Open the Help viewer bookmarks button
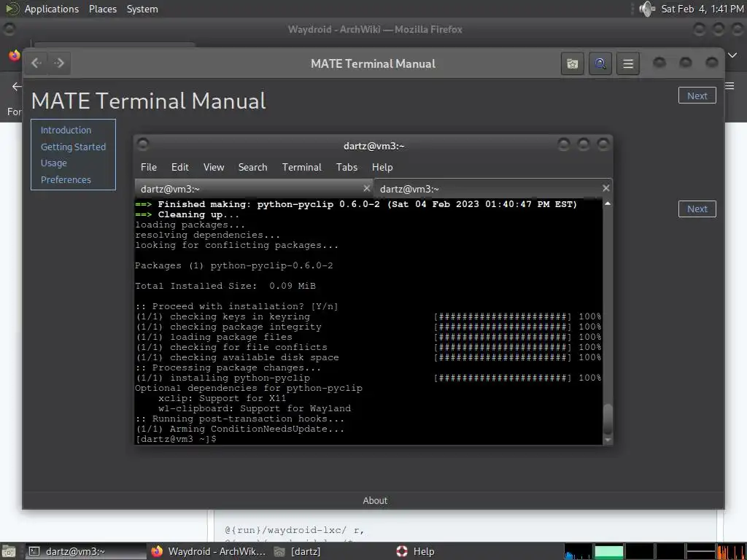 (573, 63)
